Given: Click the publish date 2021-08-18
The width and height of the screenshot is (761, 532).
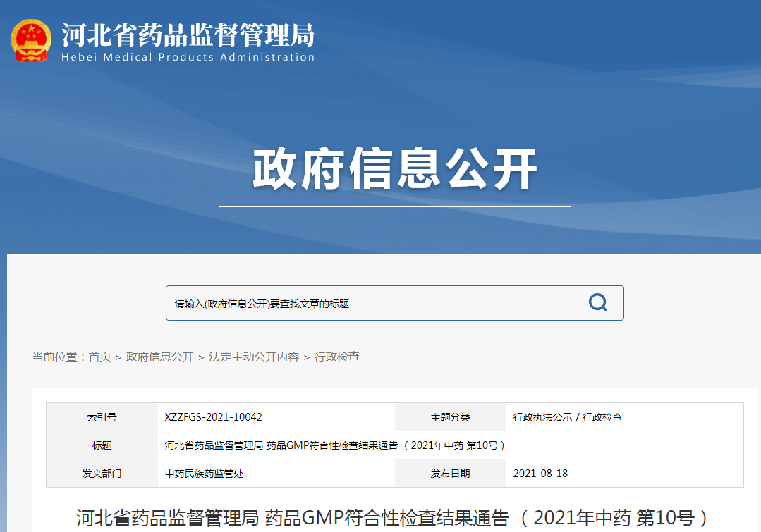Looking at the screenshot, I should click(540, 474).
